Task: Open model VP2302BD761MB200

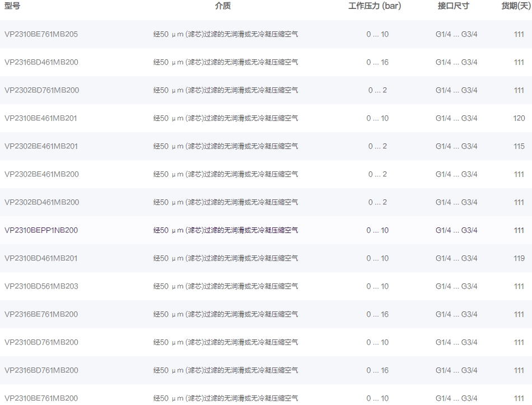Action: (x=42, y=90)
